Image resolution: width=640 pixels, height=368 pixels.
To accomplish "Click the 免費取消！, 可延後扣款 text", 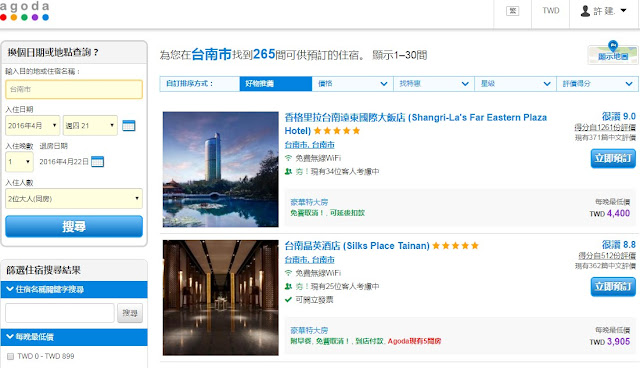I will (327, 213).
